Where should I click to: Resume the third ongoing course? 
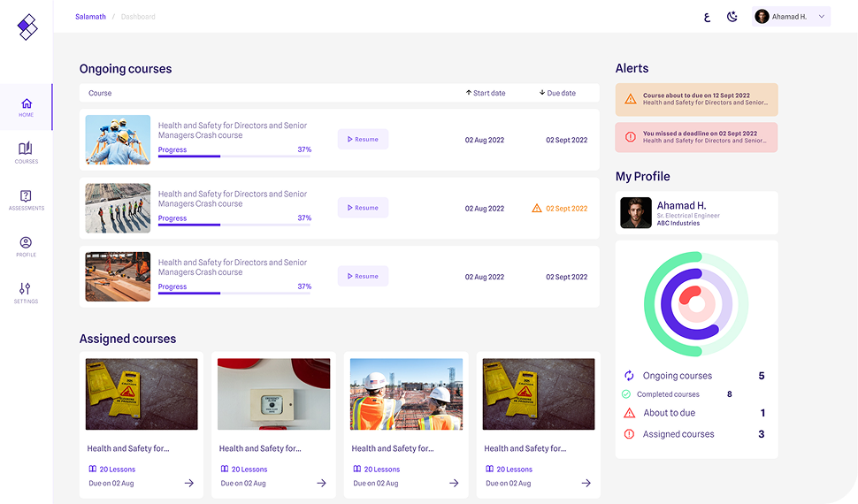pyautogui.click(x=363, y=276)
